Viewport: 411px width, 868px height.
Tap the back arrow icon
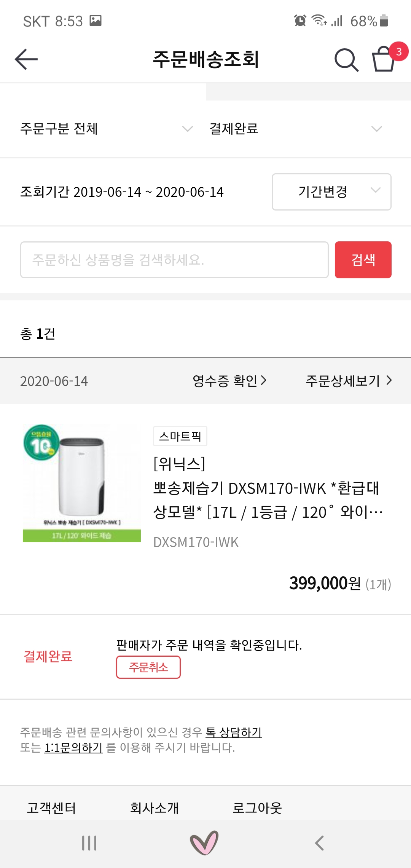(26, 59)
